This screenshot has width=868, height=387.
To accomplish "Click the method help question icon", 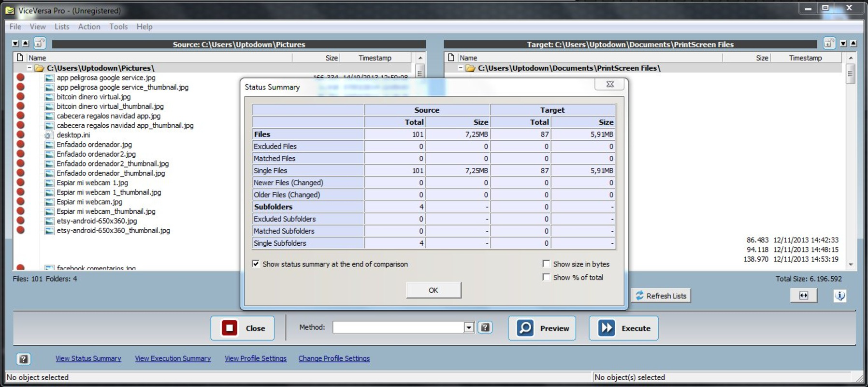I will tap(485, 327).
